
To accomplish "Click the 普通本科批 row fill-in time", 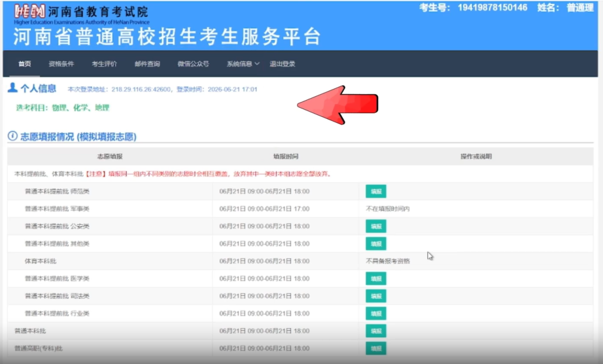I will [x=264, y=331].
